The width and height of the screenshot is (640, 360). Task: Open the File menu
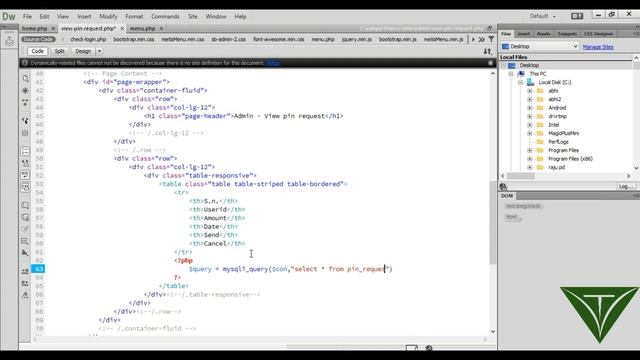pos(27,17)
